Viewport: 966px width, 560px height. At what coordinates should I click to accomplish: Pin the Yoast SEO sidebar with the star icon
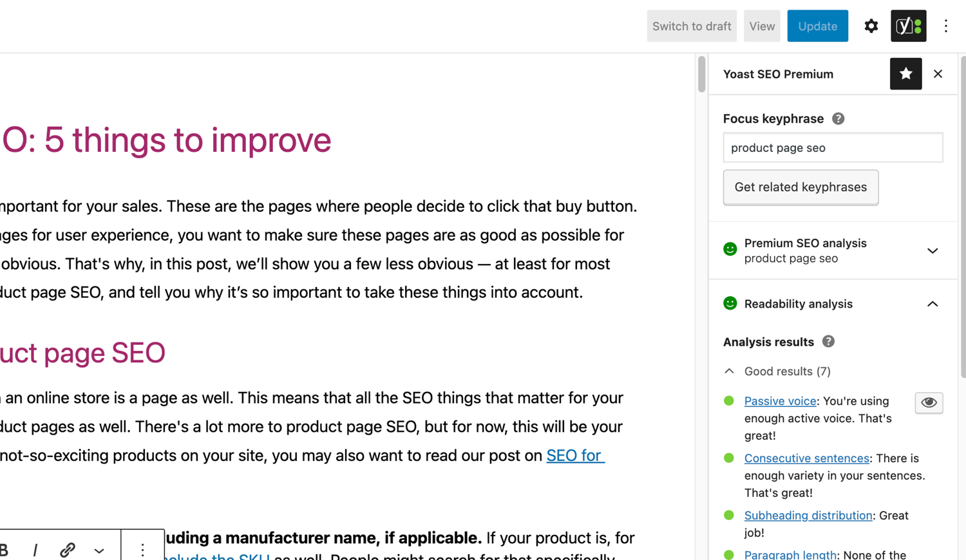pyautogui.click(x=905, y=73)
